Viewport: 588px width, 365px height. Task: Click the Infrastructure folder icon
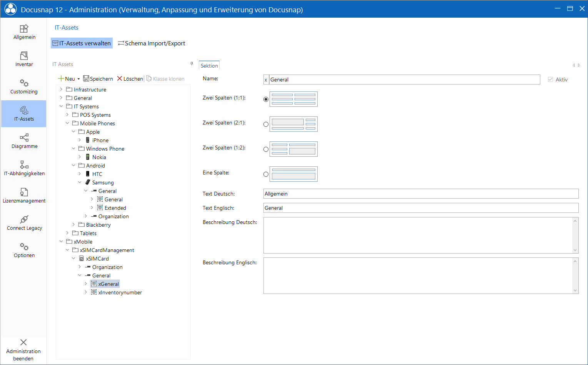(69, 89)
